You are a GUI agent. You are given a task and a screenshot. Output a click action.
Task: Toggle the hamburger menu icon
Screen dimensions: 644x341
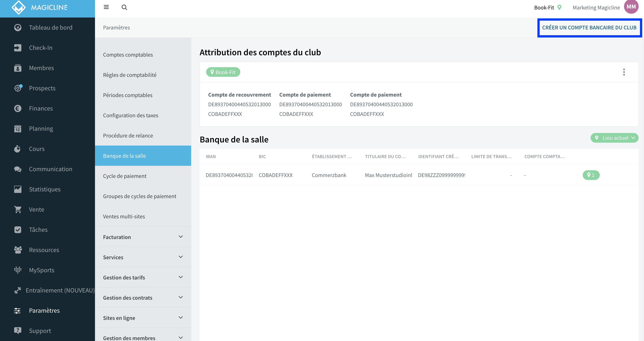click(x=106, y=7)
